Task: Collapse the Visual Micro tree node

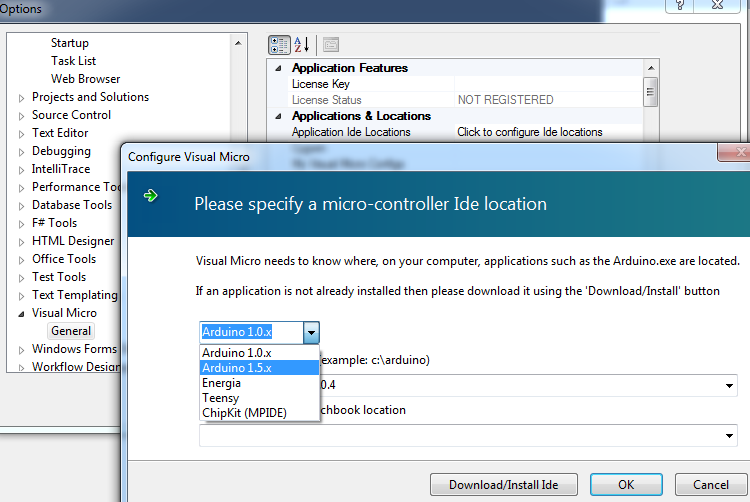Action: pos(21,314)
